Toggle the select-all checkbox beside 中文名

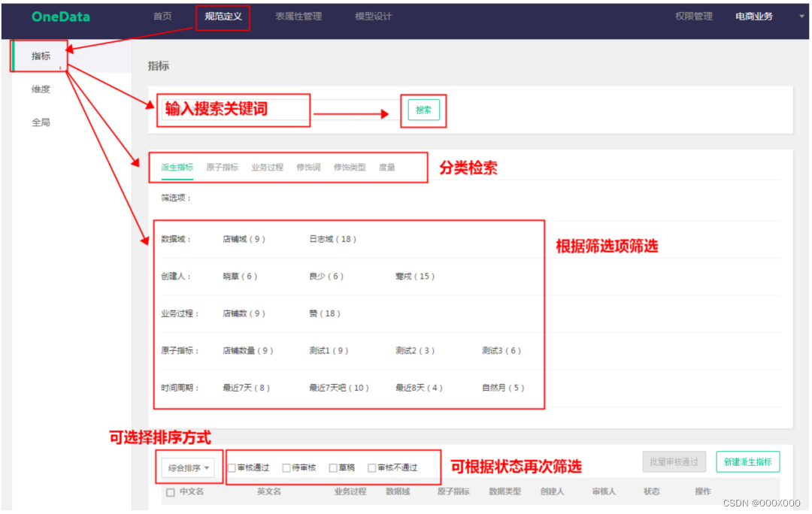click(170, 492)
